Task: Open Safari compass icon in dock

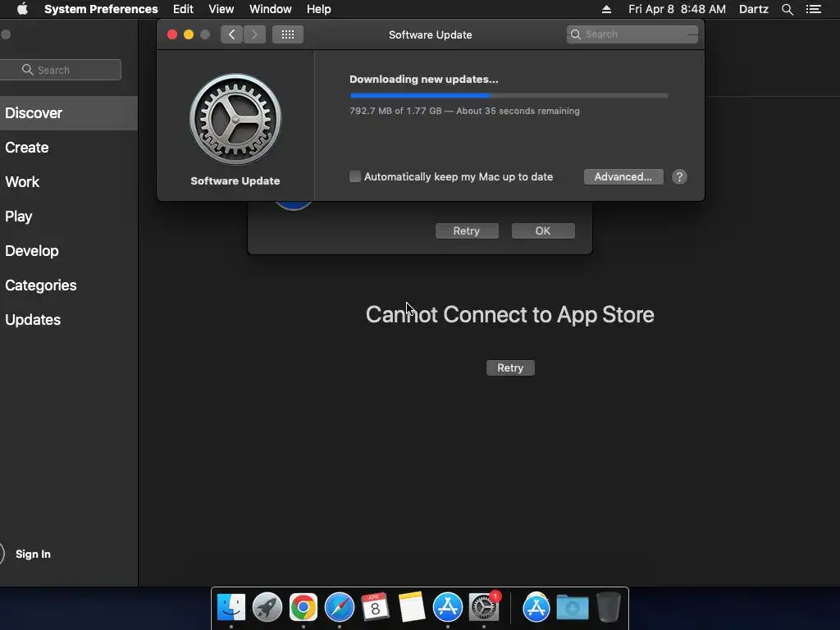Action: tap(339, 607)
